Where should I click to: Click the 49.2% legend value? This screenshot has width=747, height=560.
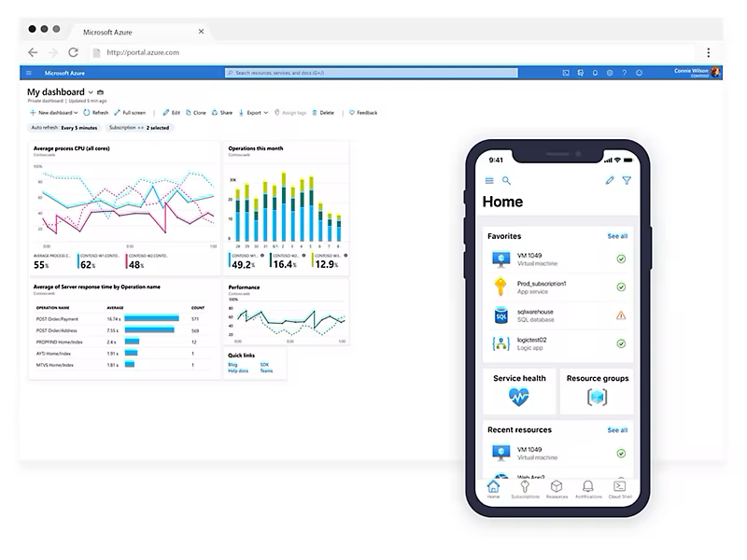click(x=244, y=264)
